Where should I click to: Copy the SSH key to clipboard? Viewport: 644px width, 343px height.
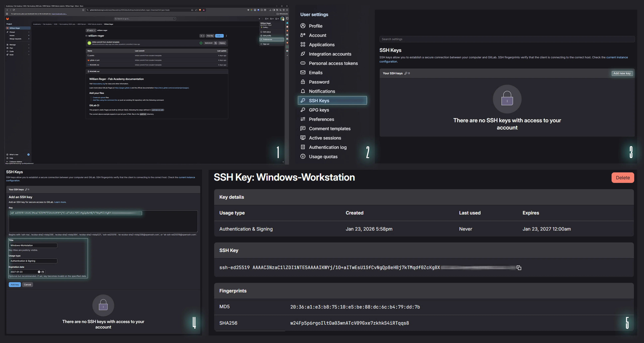pos(519,268)
